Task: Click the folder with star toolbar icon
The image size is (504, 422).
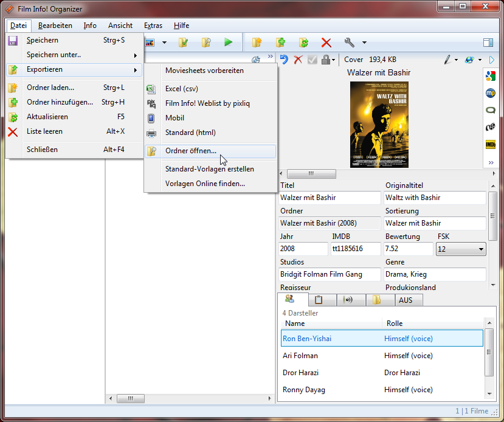Action: 257,42
